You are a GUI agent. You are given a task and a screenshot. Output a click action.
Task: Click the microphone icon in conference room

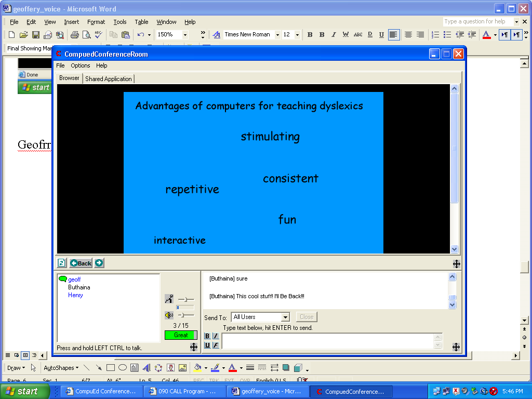tap(169, 299)
